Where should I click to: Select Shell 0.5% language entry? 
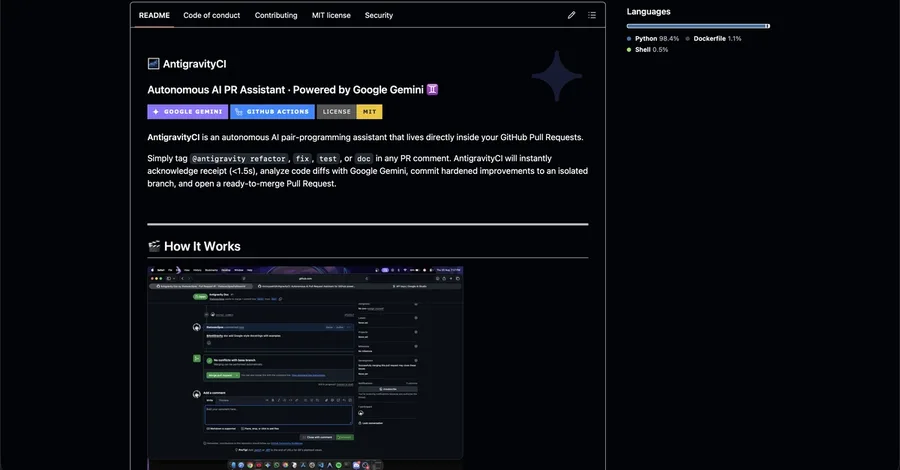click(x=647, y=49)
